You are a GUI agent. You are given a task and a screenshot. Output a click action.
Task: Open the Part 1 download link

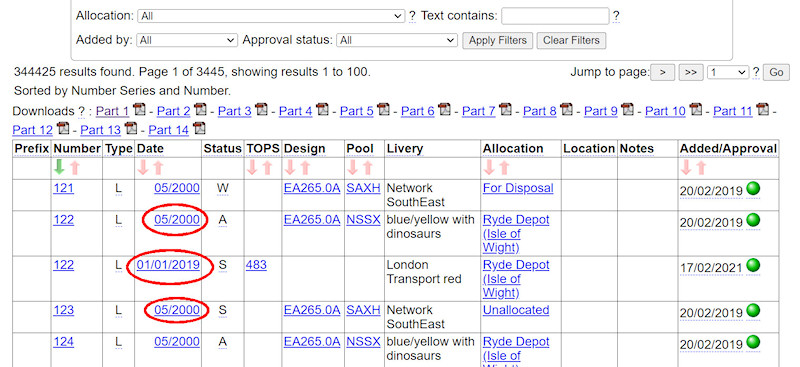[x=113, y=111]
